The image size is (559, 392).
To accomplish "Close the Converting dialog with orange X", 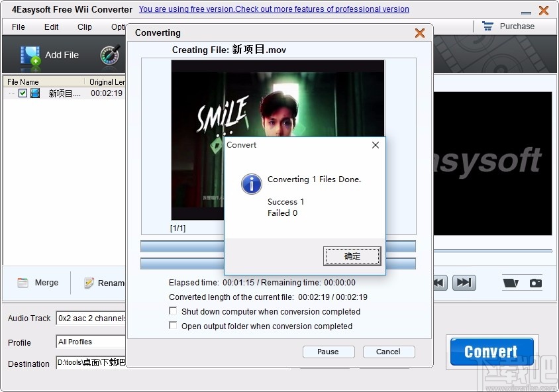I will click(420, 33).
